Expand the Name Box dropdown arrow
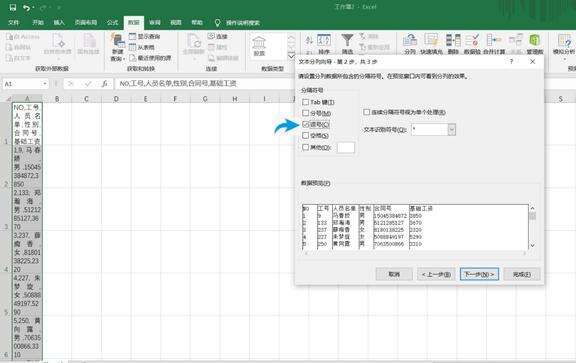The height and width of the screenshot is (363, 576). tap(45, 84)
